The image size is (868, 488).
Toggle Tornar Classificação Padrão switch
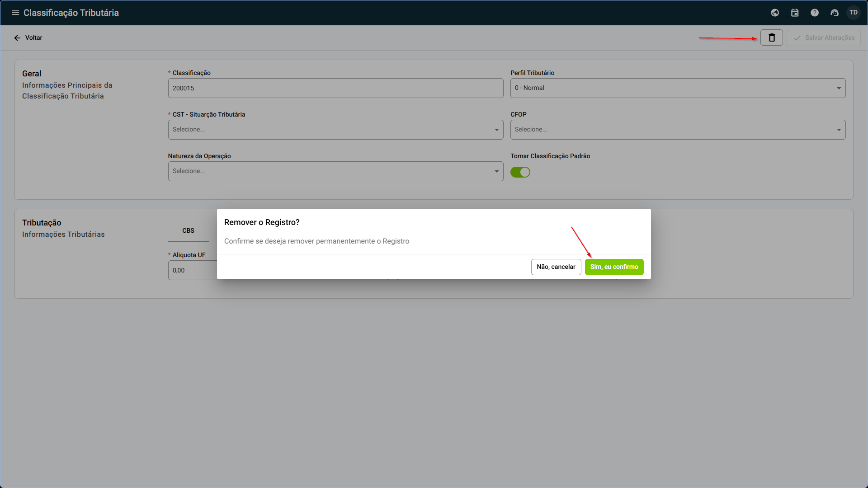click(x=520, y=172)
